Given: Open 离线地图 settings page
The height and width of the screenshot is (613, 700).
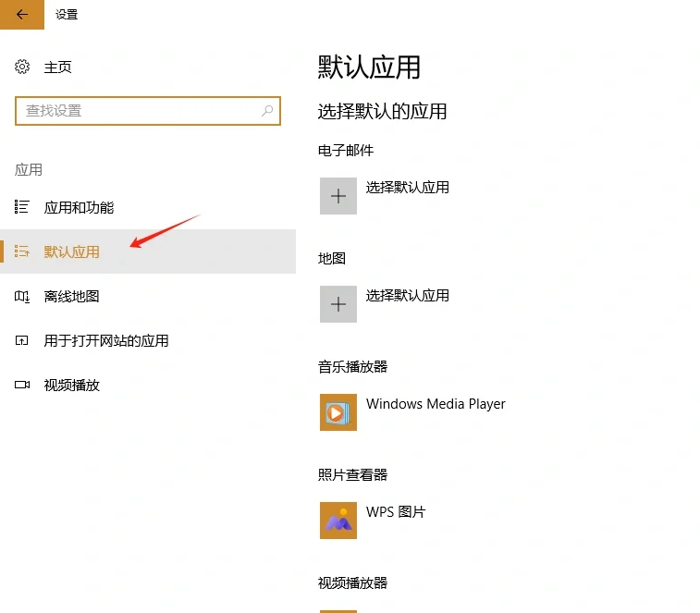Looking at the screenshot, I should coord(148,296).
